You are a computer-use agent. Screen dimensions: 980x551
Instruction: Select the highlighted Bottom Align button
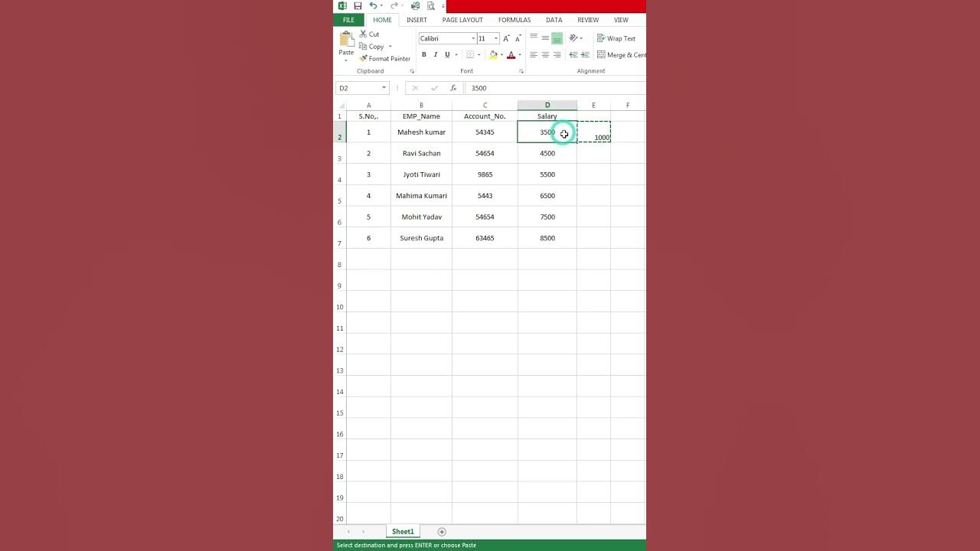(x=557, y=38)
